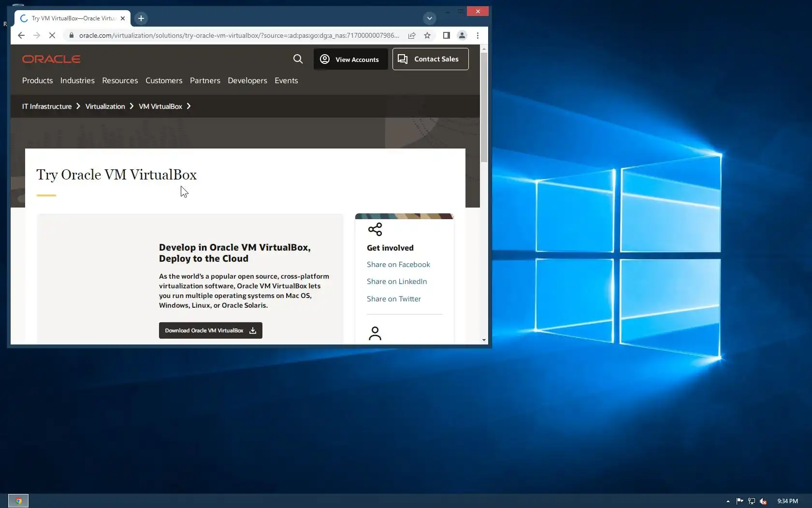This screenshot has width=812, height=508.
Task: Open the Chrome profile menu
Action: click(462, 35)
